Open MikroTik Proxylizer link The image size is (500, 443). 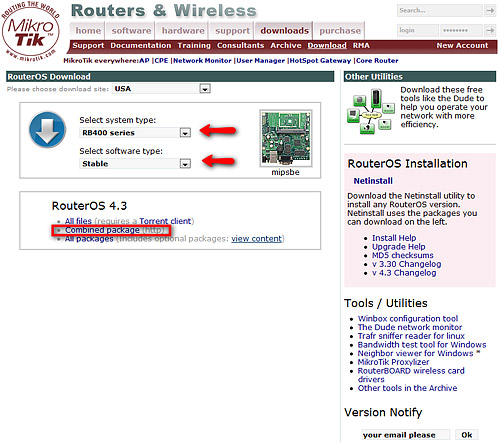(393, 362)
